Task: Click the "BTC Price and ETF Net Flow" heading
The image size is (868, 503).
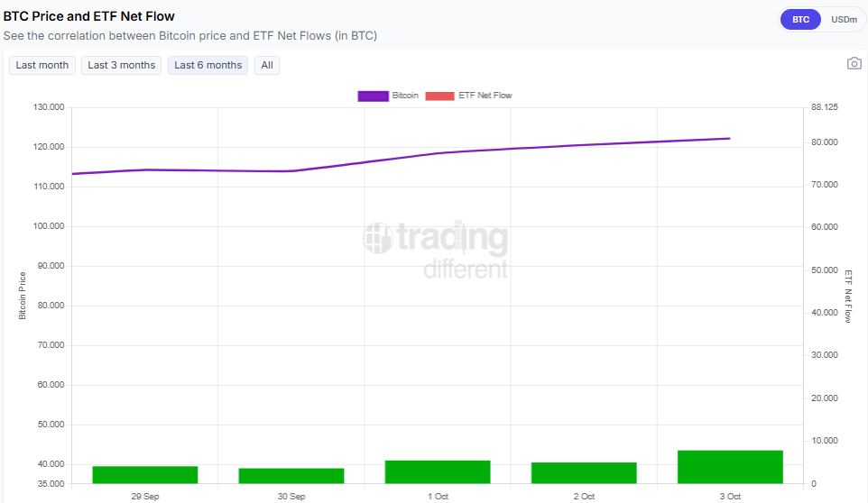Action: point(89,16)
